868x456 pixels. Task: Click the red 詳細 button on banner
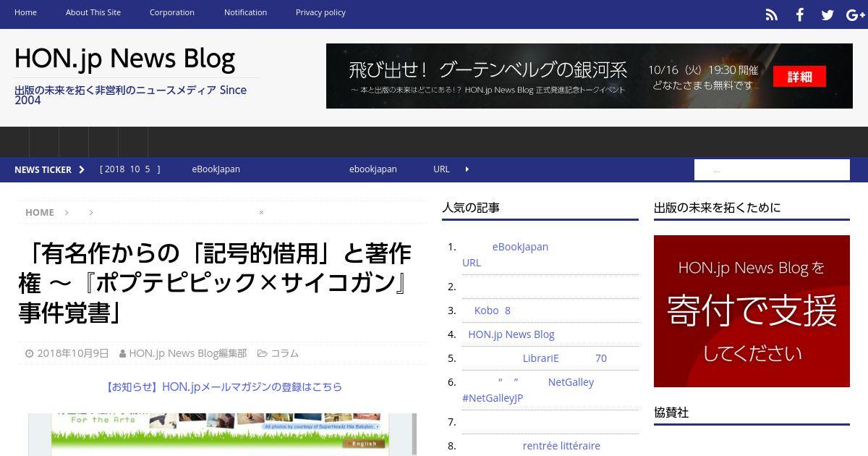pyautogui.click(x=799, y=76)
